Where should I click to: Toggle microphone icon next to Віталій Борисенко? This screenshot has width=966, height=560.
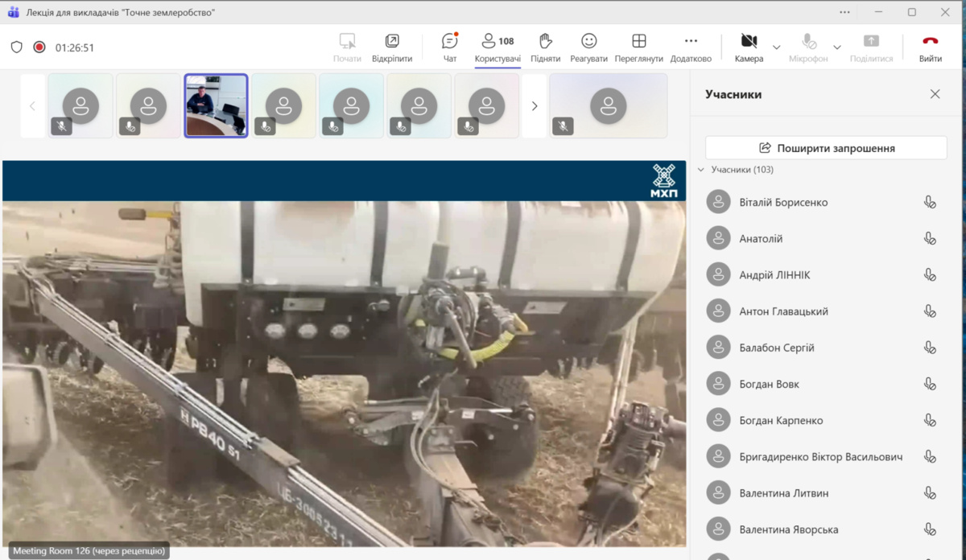(x=930, y=203)
